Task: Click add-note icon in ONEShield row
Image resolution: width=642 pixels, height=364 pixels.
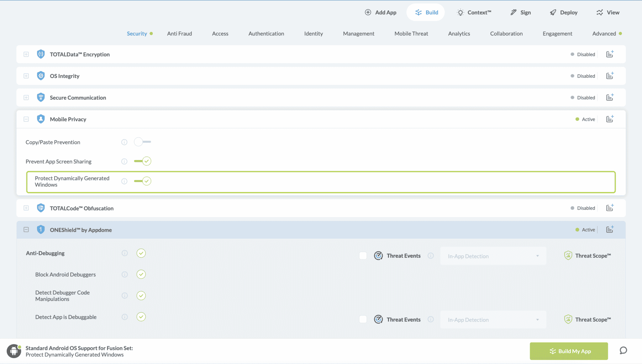Action: point(609,230)
